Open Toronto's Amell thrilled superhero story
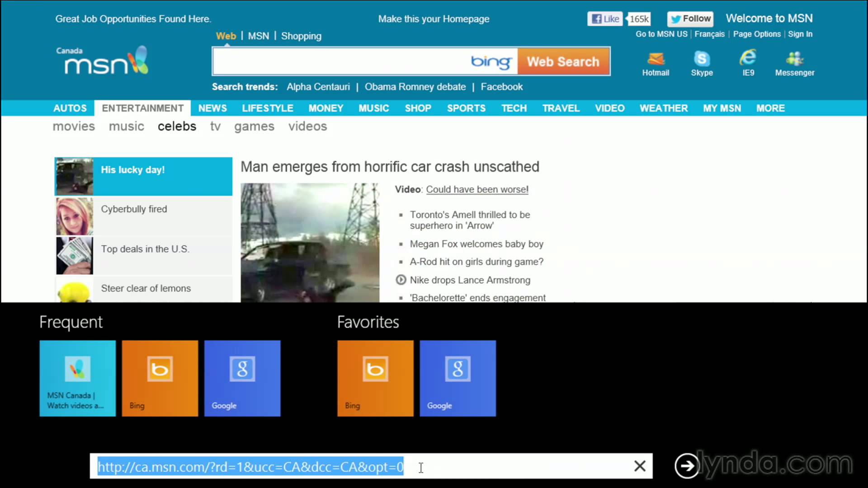 470,220
